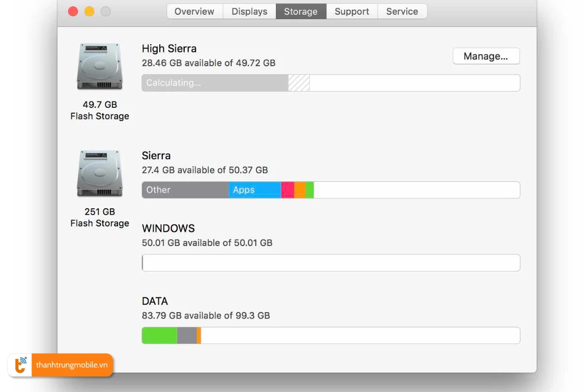Click the hatched segment in the High Sierra bar
The width and height of the screenshot is (588, 392).
pyautogui.click(x=299, y=83)
